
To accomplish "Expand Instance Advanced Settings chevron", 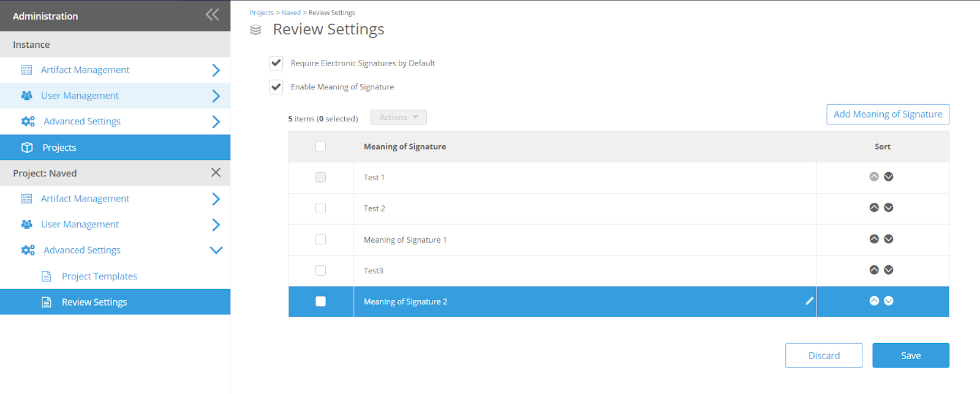I will (x=216, y=121).
